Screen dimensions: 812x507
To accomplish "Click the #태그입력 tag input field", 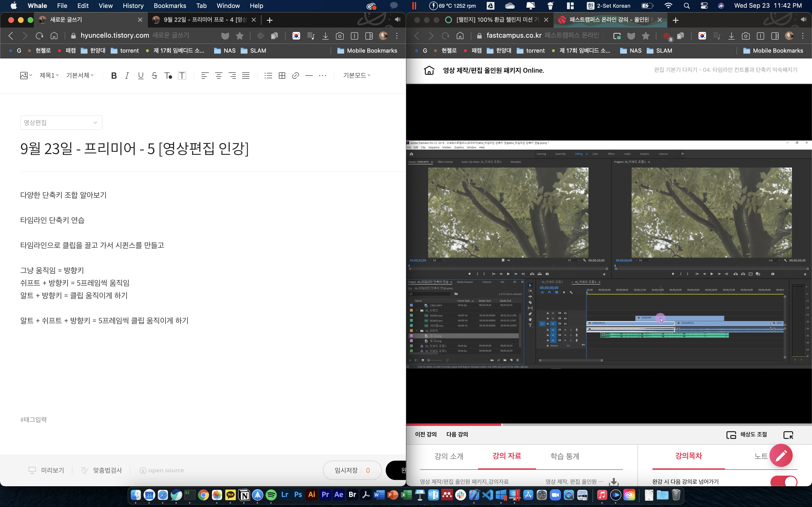I will pyautogui.click(x=34, y=420).
